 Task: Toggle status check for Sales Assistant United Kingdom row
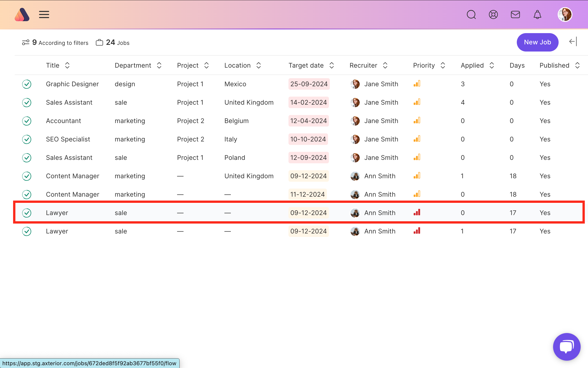point(27,103)
